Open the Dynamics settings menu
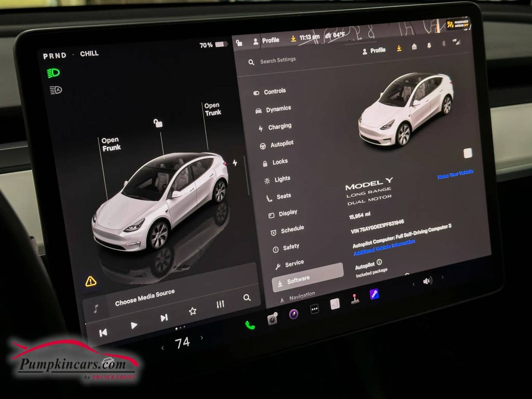Viewport: 532px width, 399px height. 273,109
